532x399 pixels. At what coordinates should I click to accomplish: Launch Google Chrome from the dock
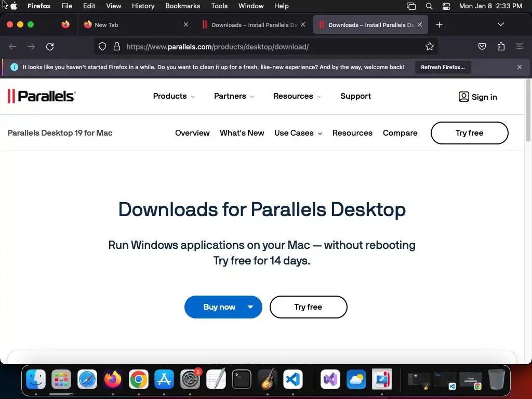[x=138, y=379]
